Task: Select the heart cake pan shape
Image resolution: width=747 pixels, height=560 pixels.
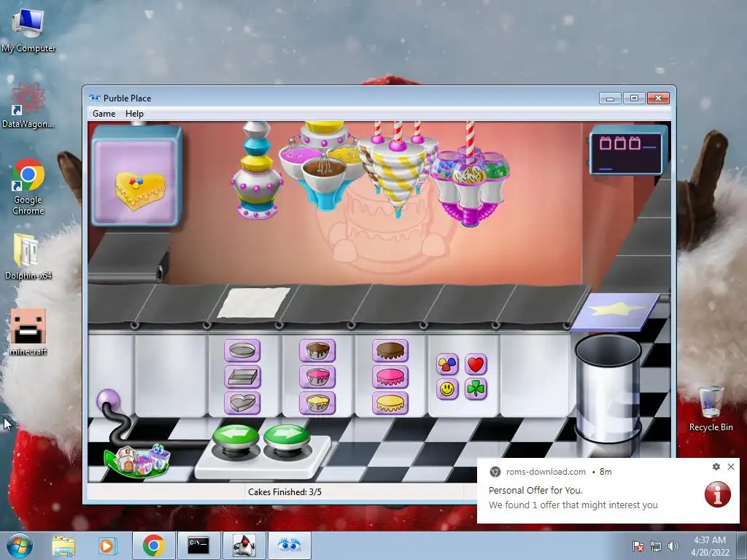Action: (242, 403)
